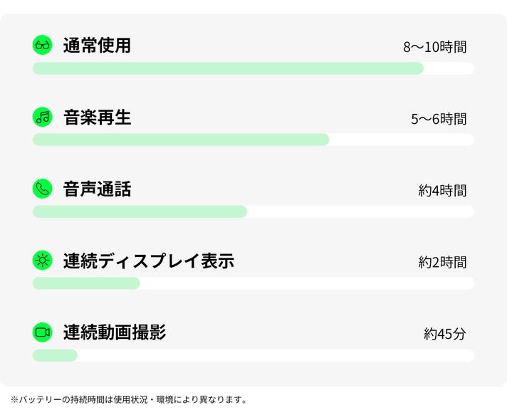Click the glasses icon beside 通常使用
The image size is (507, 420).
[43, 46]
